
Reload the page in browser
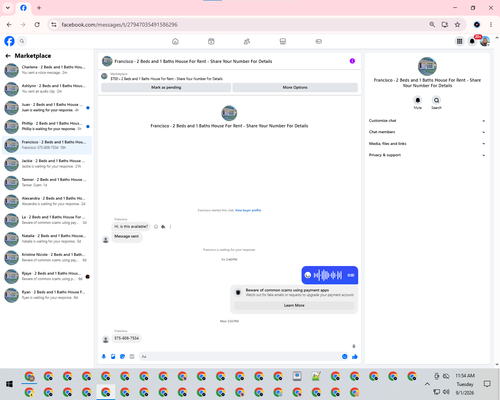[x=37, y=25]
